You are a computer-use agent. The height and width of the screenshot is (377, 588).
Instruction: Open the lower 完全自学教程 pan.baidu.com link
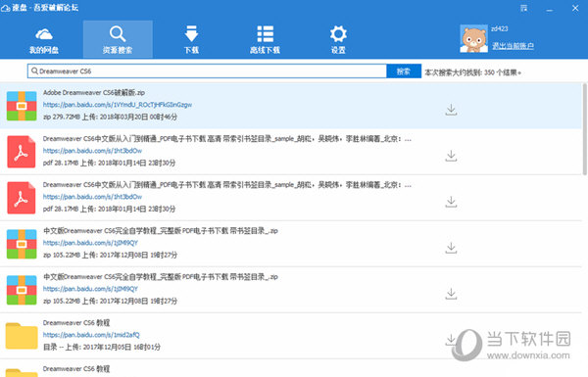click(90, 289)
